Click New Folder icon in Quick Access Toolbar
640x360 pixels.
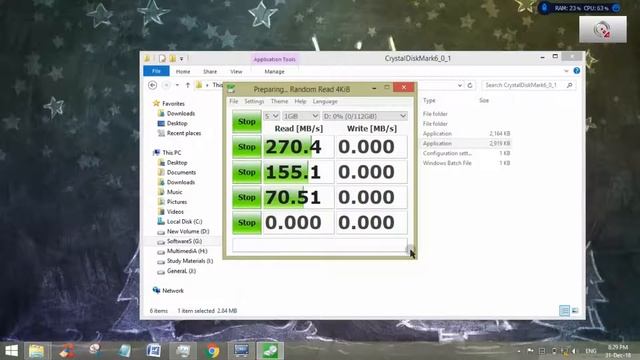coord(173,58)
